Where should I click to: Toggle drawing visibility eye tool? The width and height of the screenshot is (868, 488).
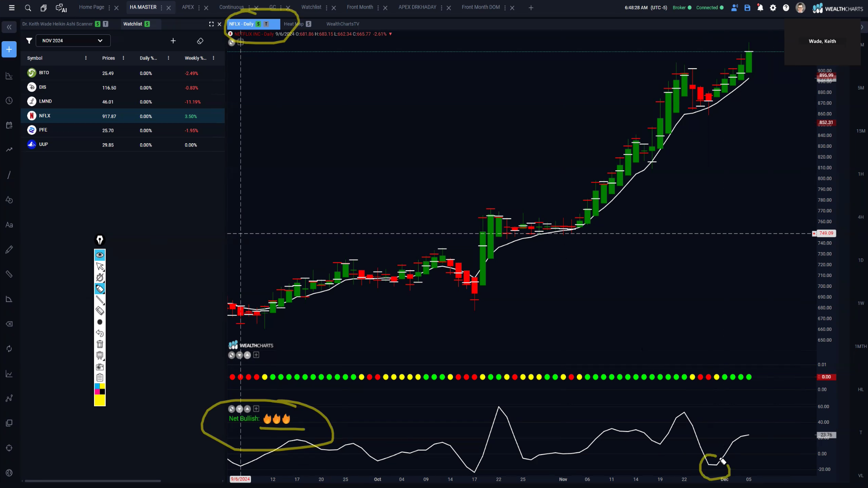click(x=100, y=255)
